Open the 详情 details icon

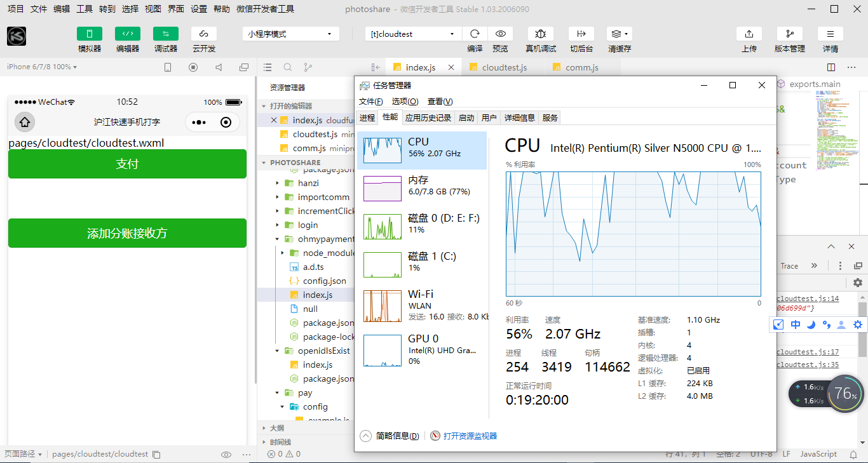coord(831,34)
